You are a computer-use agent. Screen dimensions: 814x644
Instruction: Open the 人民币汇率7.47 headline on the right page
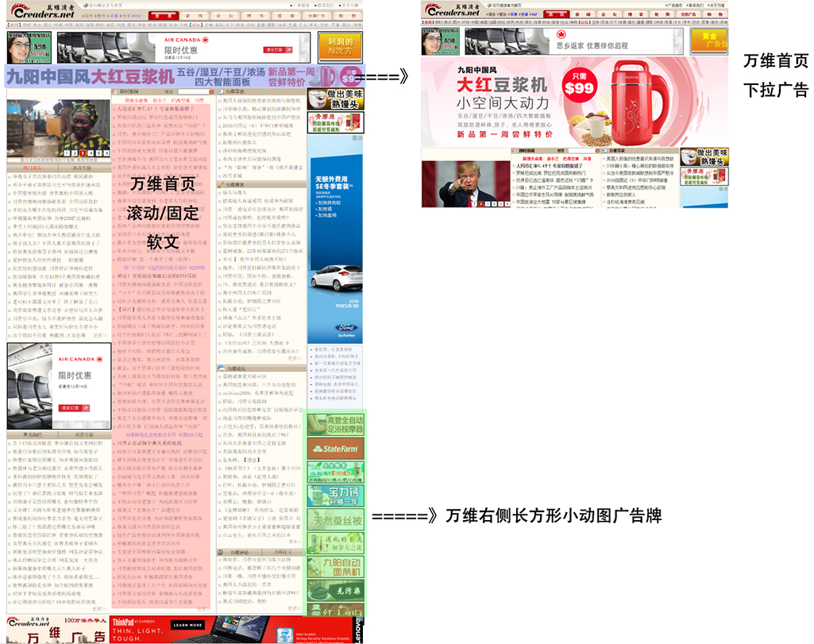(x=550, y=165)
